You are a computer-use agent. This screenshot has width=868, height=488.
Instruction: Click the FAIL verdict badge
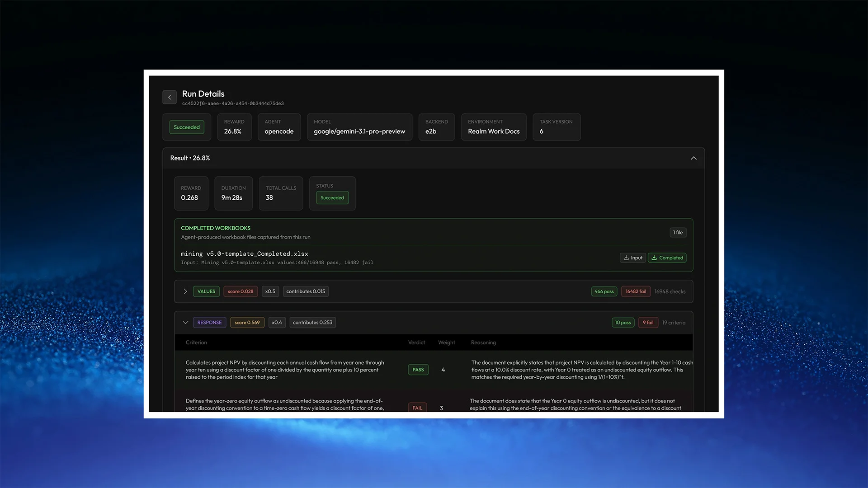coord(417,408)
